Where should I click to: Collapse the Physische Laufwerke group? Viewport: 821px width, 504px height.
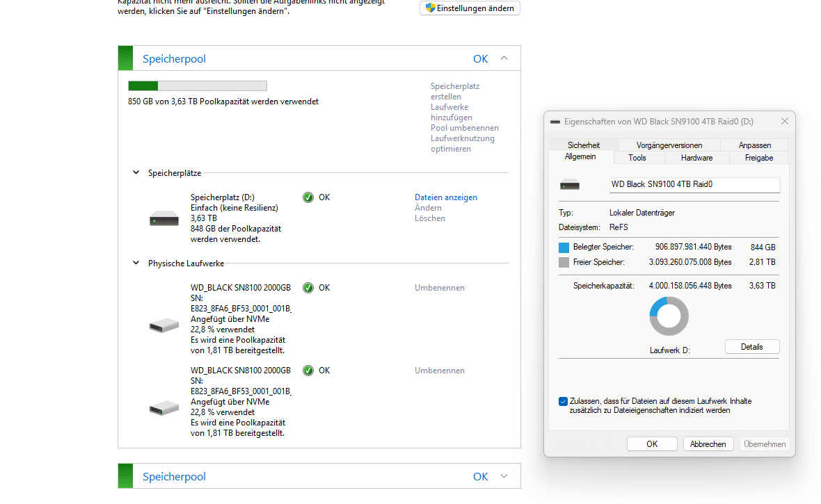point(136,263)
